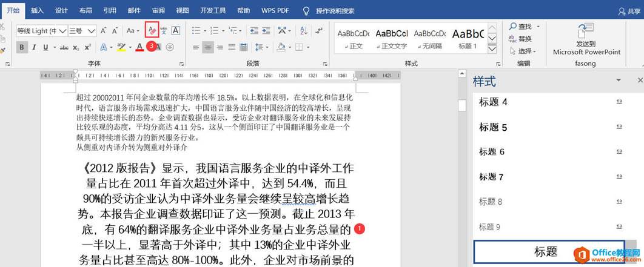Image resolution: width=644 pixels, height=267 pixels.
Task: Switch to 设计 (Design) tab
Action: coord(61,11)
